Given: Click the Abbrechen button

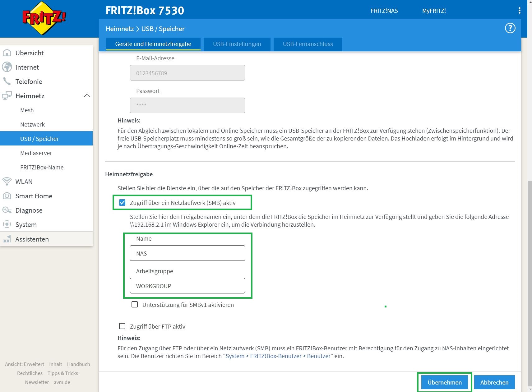Looking at the screenshot, I should [494, 382].
